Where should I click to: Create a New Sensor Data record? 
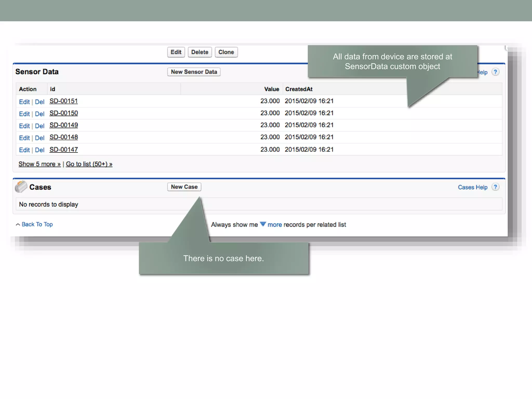194,72
